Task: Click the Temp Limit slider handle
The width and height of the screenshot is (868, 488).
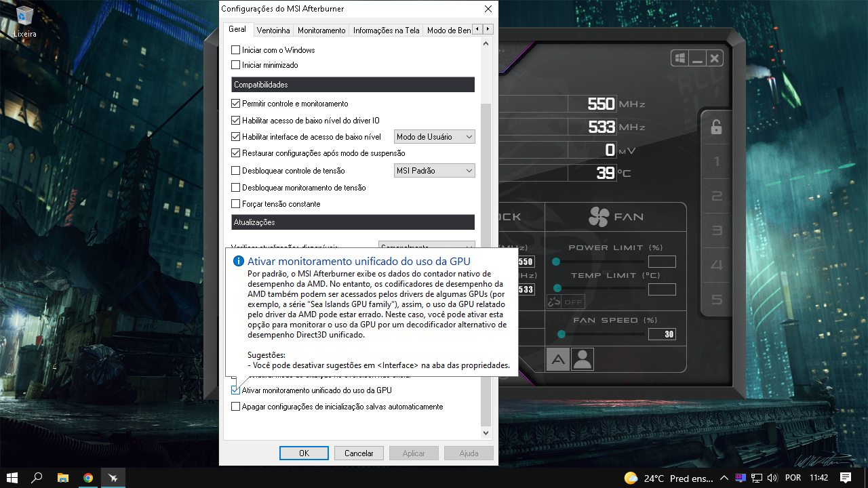Action: pos(556,289)
